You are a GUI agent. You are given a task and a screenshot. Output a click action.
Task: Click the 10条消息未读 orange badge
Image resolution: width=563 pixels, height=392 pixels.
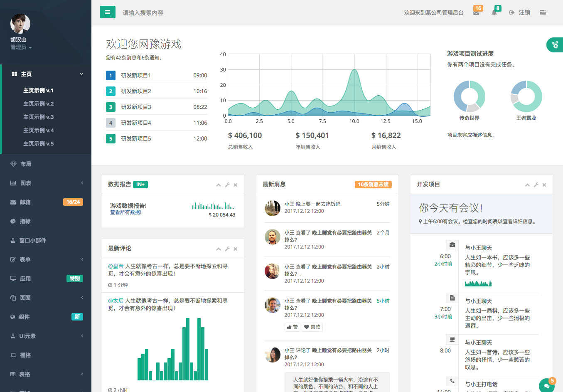(x=373, y=185)
